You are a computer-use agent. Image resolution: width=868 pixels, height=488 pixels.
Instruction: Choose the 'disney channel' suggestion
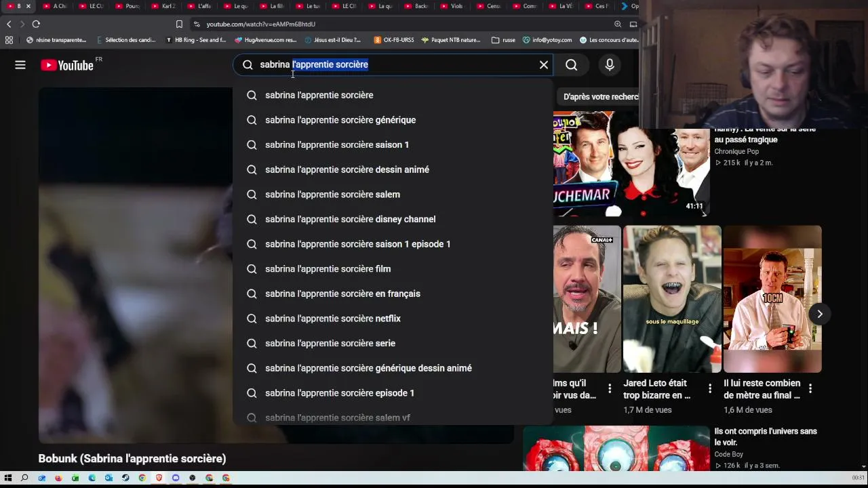[393, 220]
